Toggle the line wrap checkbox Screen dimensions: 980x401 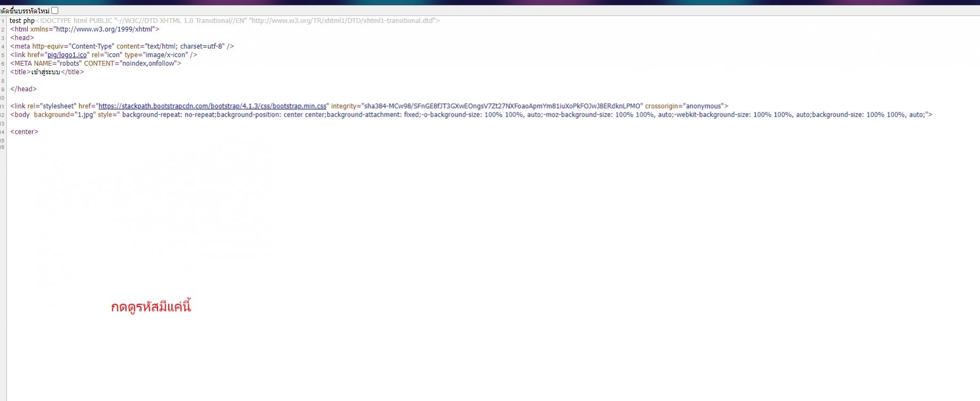point(55,11)
